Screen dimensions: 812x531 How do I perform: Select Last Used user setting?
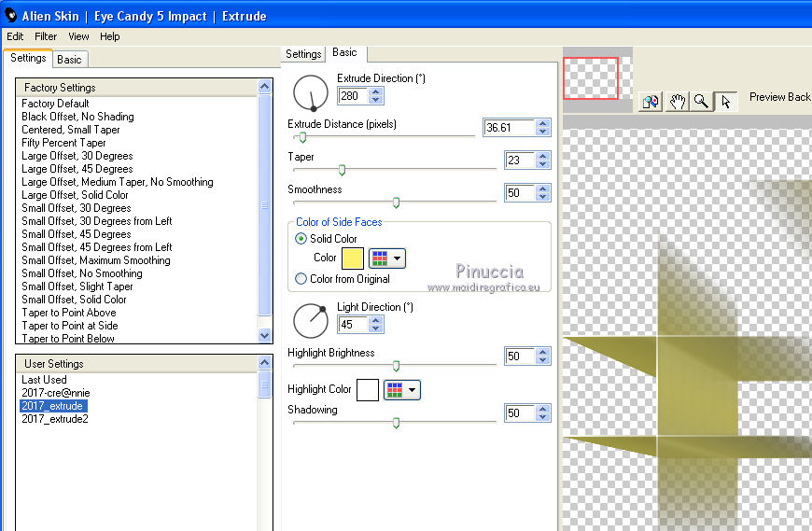click(44, 380)
